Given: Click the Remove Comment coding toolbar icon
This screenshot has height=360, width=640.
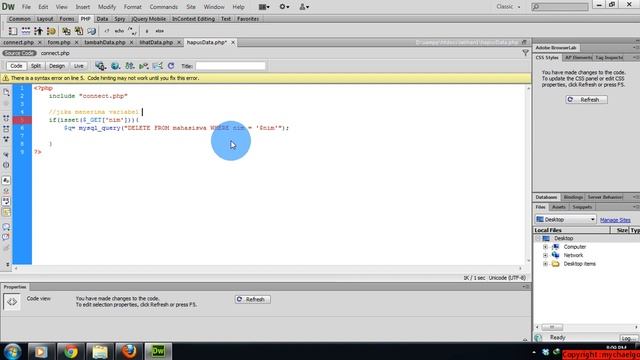Looking at the screenshot, I should (x=6, y=237).
